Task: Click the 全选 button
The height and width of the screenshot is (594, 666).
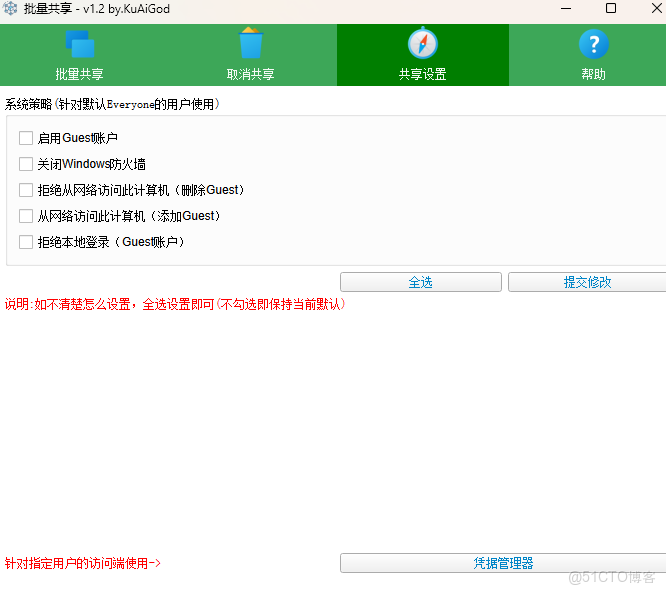Action: coord(420,282)
